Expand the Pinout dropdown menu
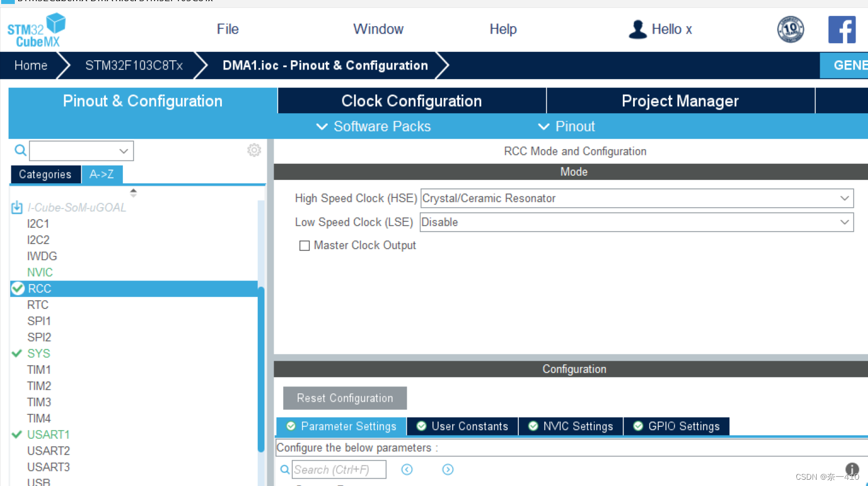Viewport: 868px width, 486px height. point(567,126)
